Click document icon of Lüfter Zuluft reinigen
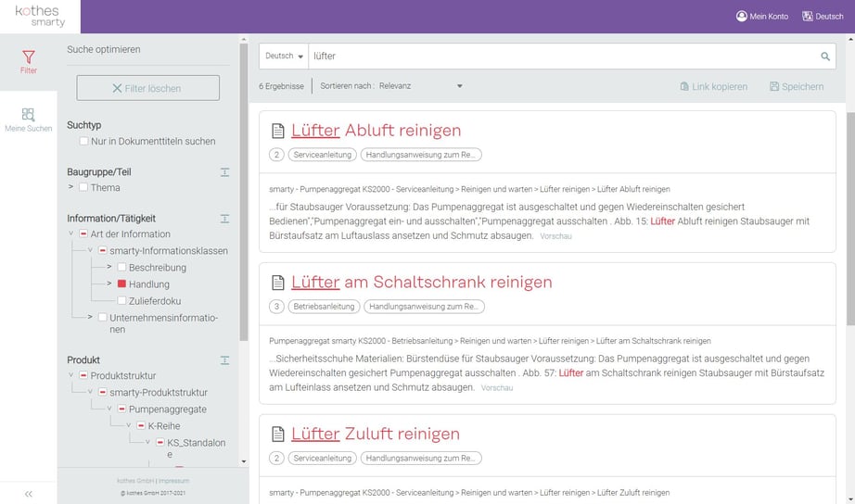 [278, 434]
